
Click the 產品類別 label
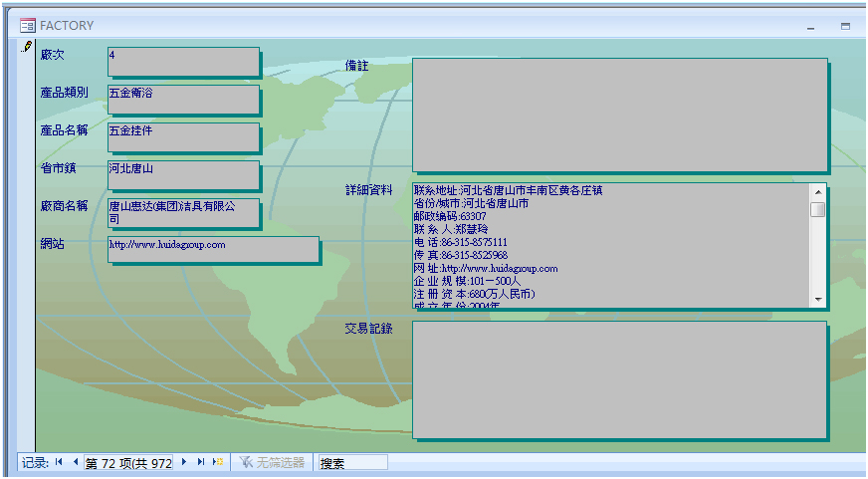coord(65,93)
